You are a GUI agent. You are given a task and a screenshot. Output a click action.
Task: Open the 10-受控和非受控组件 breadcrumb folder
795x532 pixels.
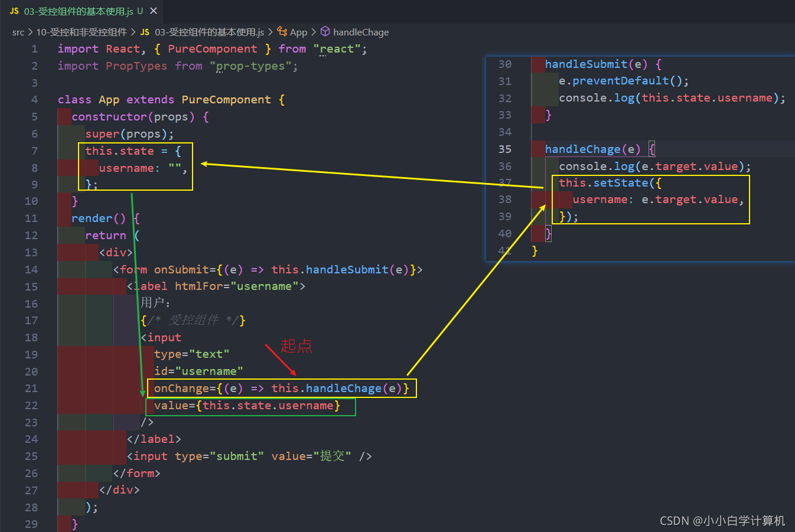[x=82, y=32]
